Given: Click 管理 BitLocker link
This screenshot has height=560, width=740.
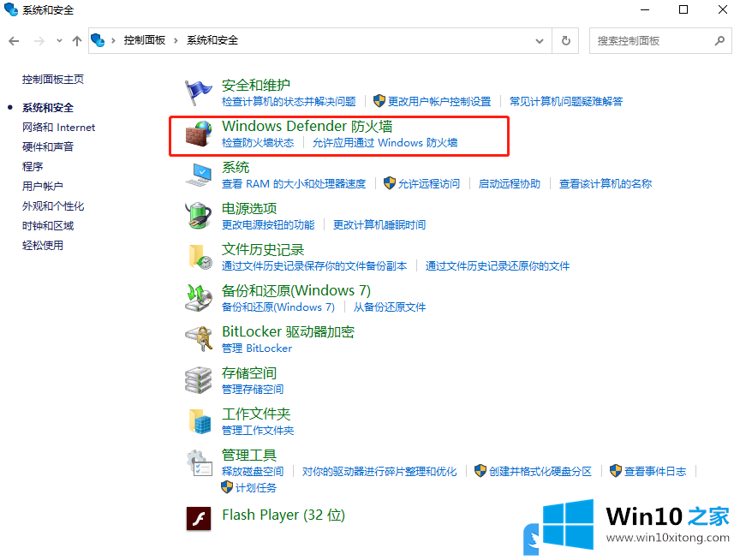Looking at the screenshot, I should pos(257,349).
